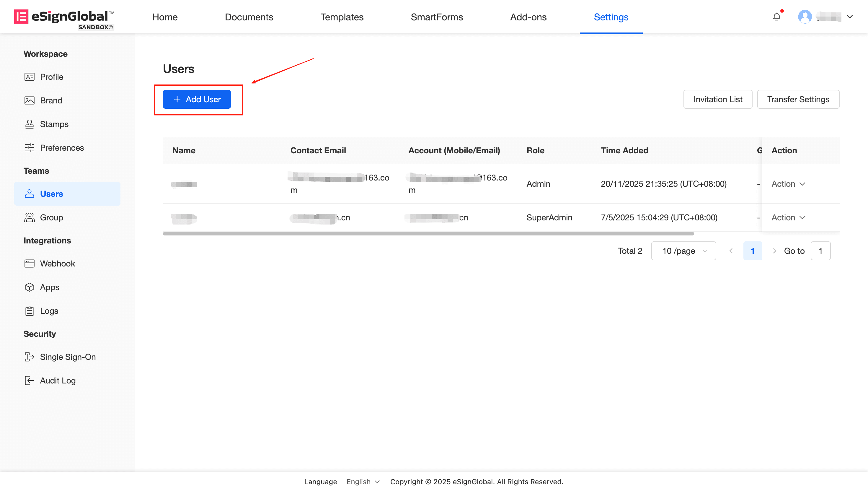Viewport: 868px width, 491px height.
Task: Click the Go to page input
Action: [820, 251]
